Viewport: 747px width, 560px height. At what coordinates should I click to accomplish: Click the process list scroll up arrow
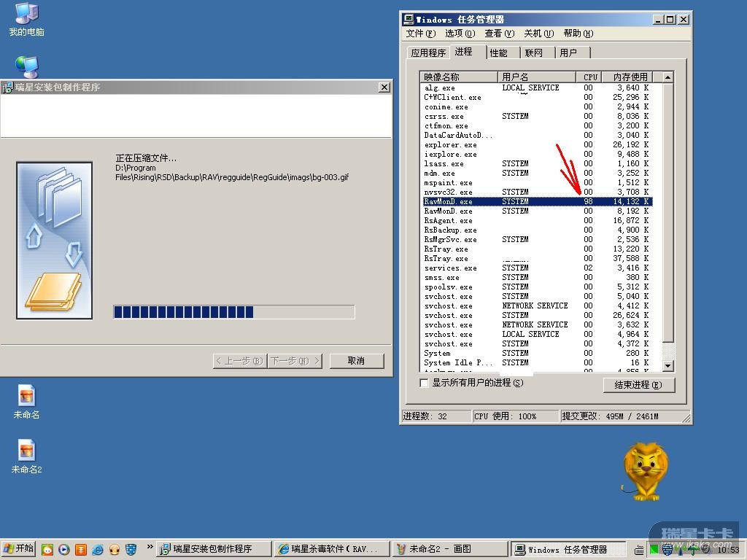pos(668,77)
